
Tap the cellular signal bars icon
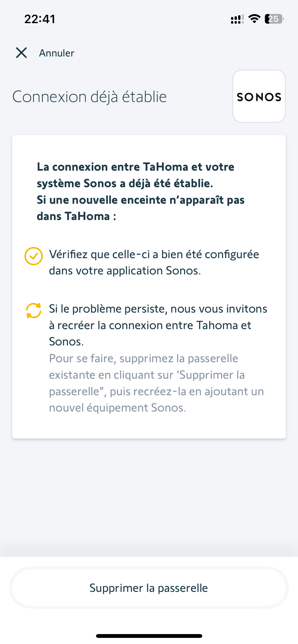coord(237,19)
